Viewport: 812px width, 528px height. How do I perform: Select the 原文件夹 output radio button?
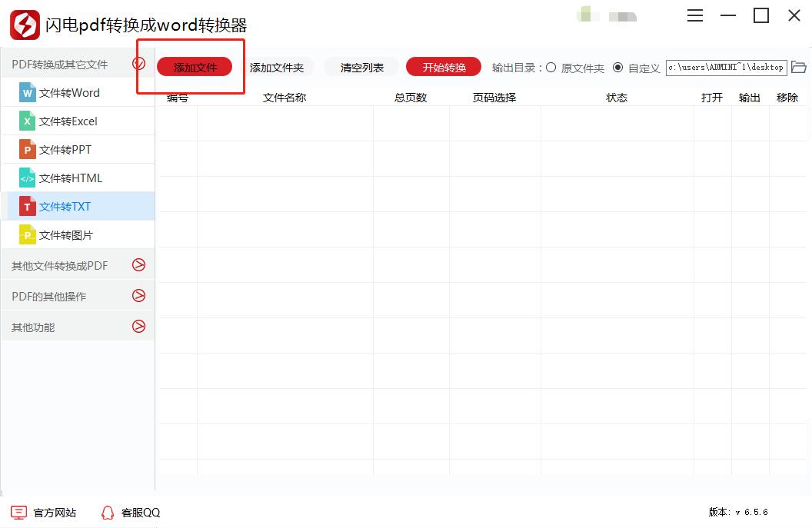coord(551,67)
